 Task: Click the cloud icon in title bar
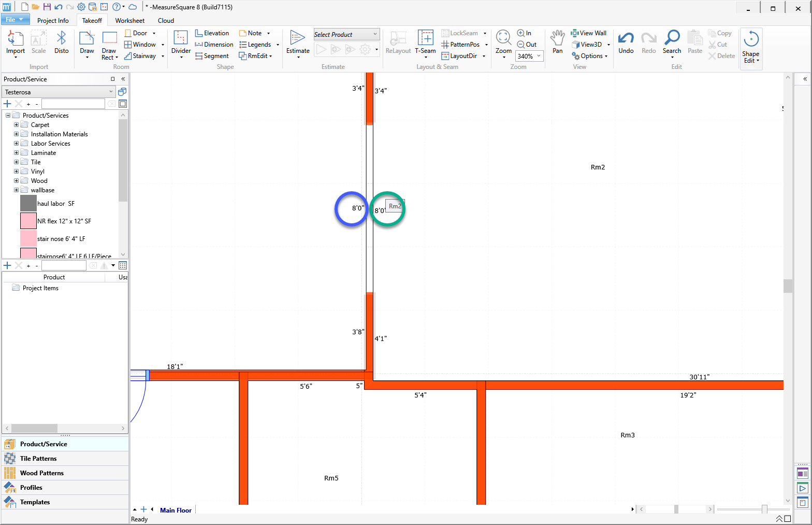(133, 7)
